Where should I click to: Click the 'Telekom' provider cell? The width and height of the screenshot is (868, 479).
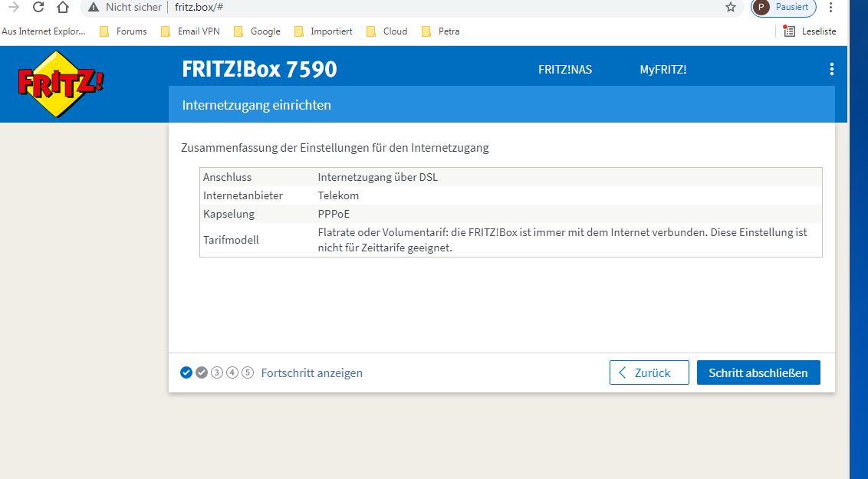[x=338, y=195]
